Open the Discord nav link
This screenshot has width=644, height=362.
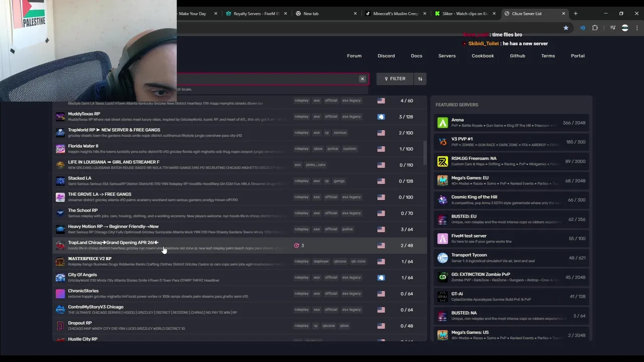pyautogui.click(x=386, y=56)
